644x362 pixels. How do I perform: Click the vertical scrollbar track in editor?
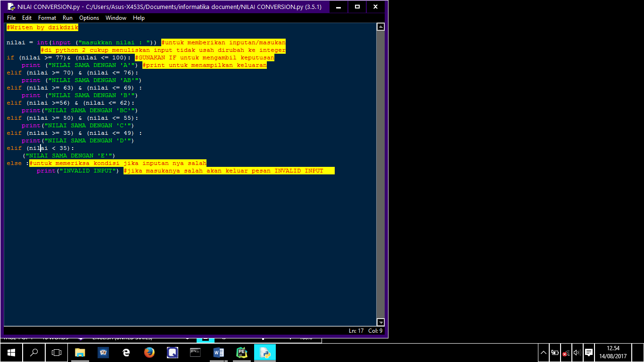click(380, 174)
